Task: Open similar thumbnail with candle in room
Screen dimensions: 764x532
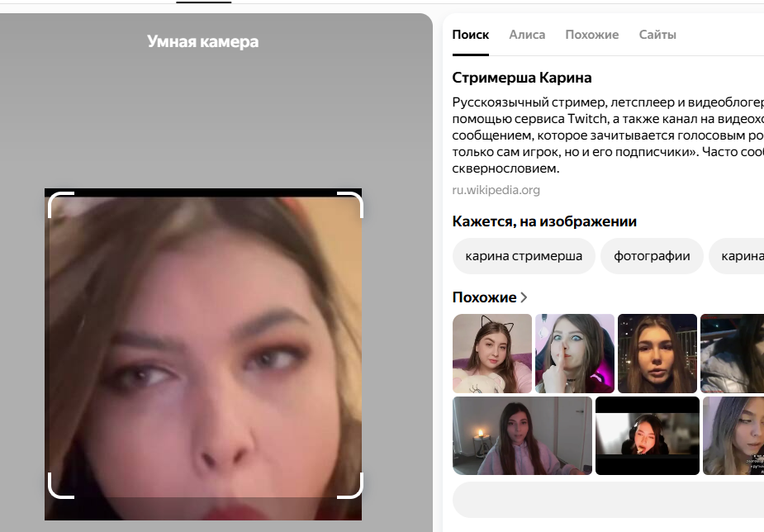Action: click(522, 435)
